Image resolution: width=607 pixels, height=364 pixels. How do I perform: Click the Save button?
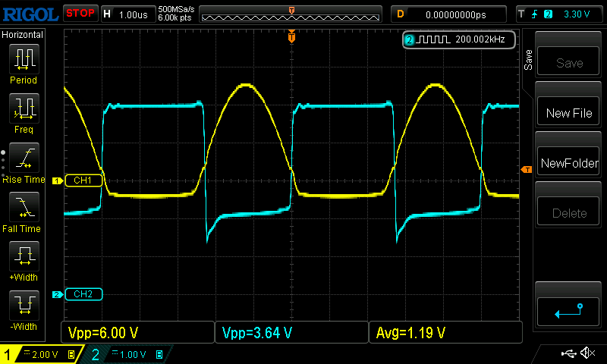tap(568, 62)
